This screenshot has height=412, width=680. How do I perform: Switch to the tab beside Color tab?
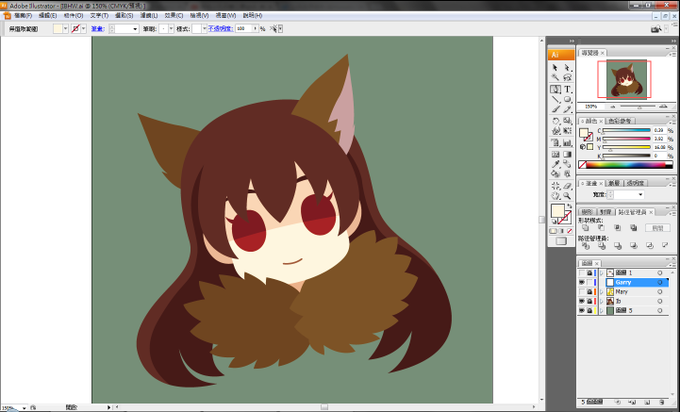621,121
